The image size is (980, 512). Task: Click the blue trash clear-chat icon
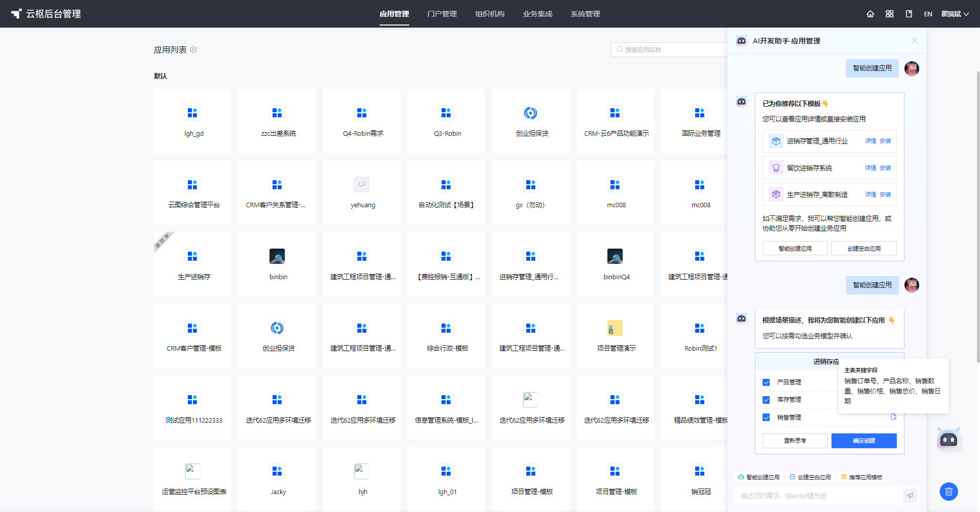pos(949,492)
